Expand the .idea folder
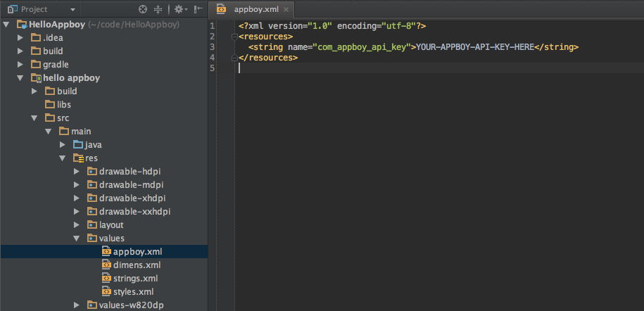This screenshot has height=311, width=644. pyautogui.click(x=20, y=38)
